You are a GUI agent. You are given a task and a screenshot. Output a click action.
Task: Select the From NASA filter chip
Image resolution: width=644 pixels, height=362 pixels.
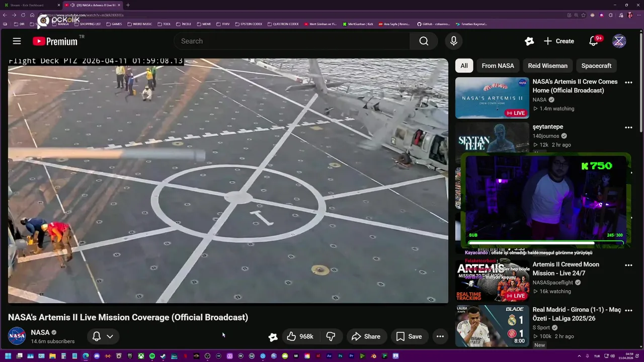(498, 66)
